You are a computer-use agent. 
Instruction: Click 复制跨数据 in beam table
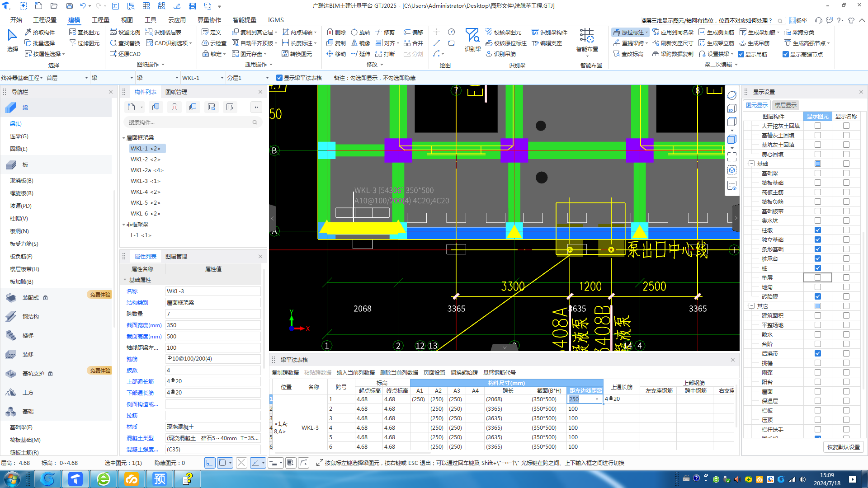(285, 372)
